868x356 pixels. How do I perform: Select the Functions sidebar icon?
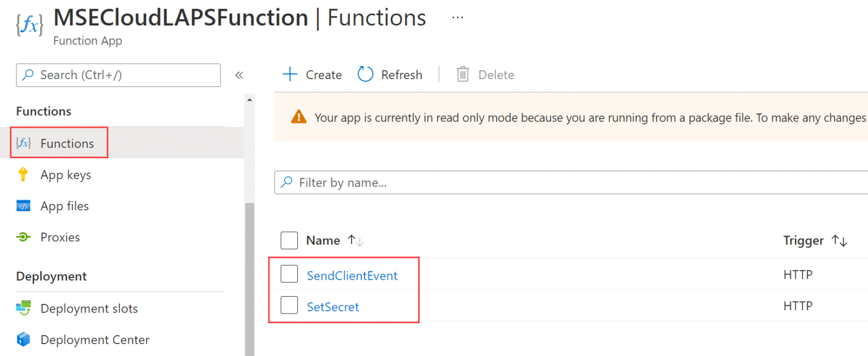point(23,143)
